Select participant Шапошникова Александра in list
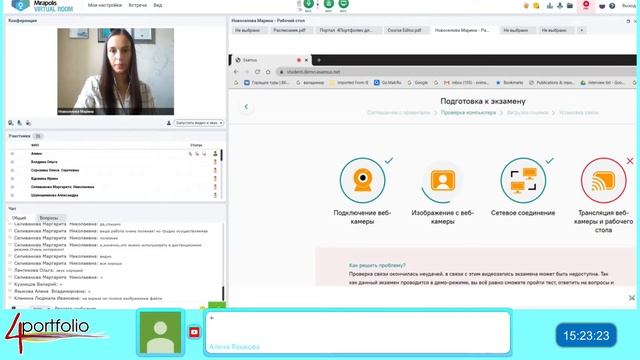Screen dimensions: 640x360 point(55,195)
